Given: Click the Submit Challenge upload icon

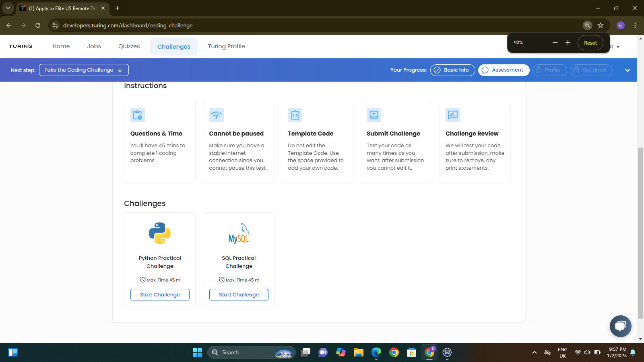Looking at the screenshot, I should click(x=374, y=115).
